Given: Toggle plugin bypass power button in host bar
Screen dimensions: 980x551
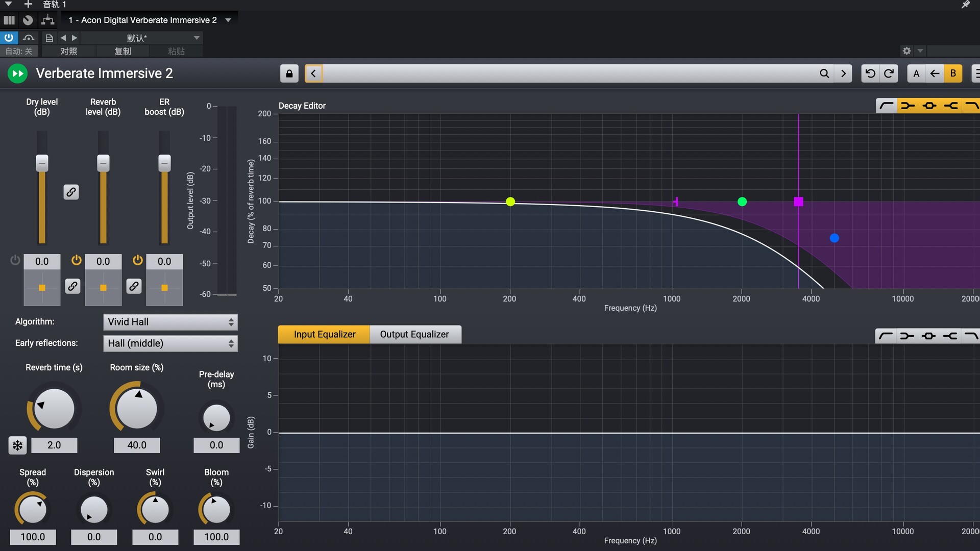Looking at the screenshot, I should click(9, 38).
